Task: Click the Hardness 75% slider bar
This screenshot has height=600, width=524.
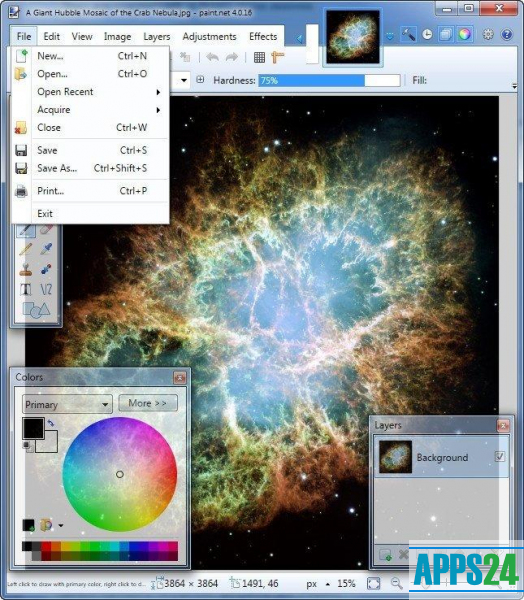Action: (329, 80)
